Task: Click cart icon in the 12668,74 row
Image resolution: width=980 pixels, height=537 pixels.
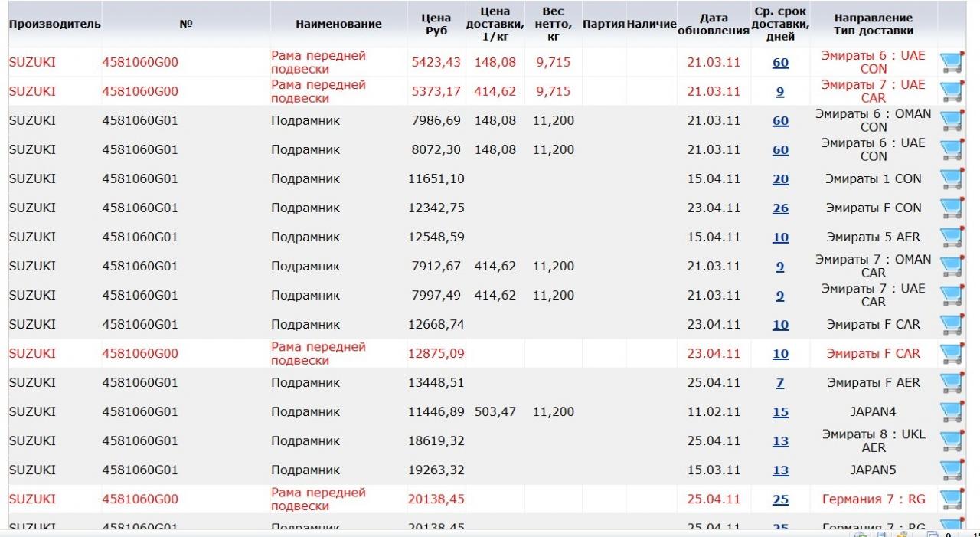Action: [x=951, y=325]
